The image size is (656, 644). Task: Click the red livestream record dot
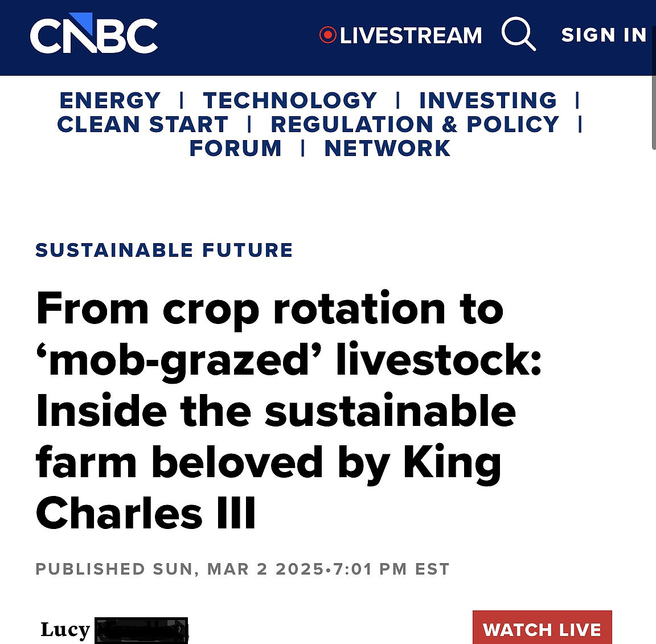pos(328,35)
